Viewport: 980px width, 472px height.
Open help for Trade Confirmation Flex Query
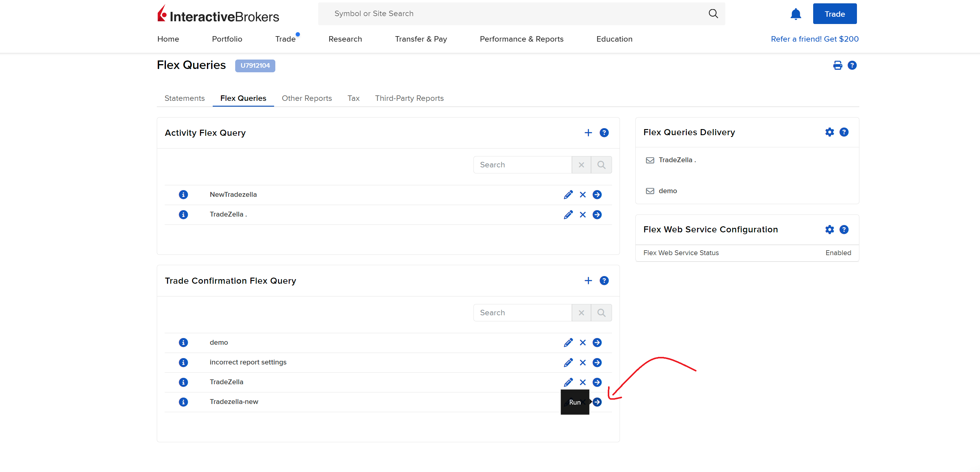(x=604, y=281)
